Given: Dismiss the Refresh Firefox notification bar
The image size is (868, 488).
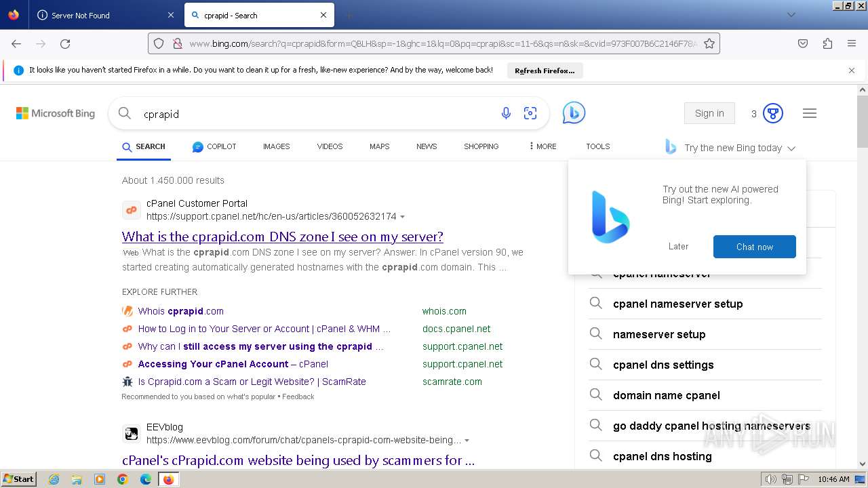Looking at the screenshot, I should [852, 70].
